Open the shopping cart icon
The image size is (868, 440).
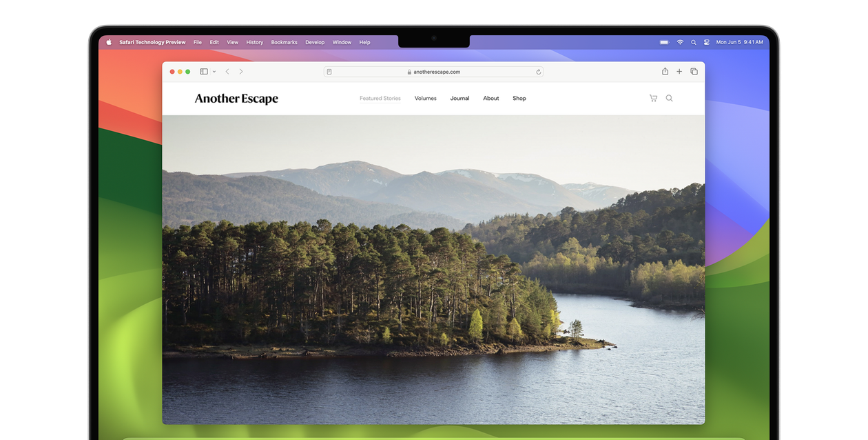pyautogui.click(x=653, y=99)
